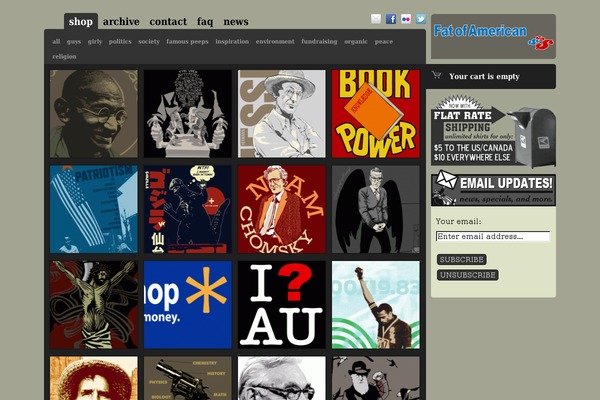Click the Email Updates banner
Screen dimensions: 600x400
[x=493, y=188]
